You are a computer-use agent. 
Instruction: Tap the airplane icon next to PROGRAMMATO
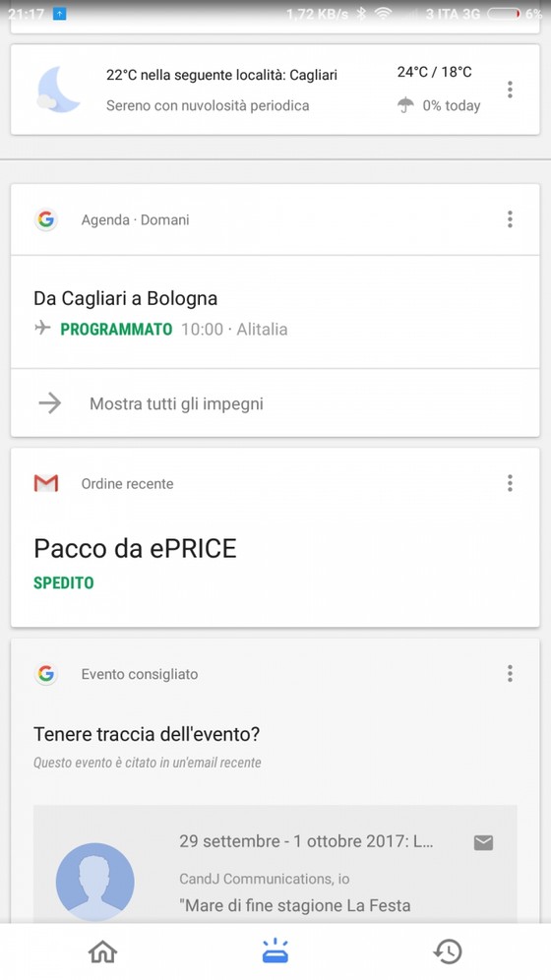[x=42, y=328]
